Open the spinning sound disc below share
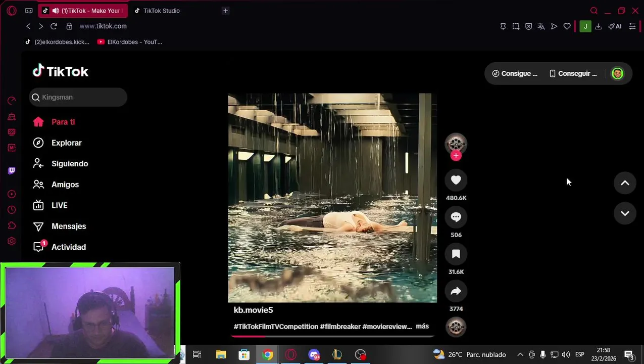 pos(456,327)
